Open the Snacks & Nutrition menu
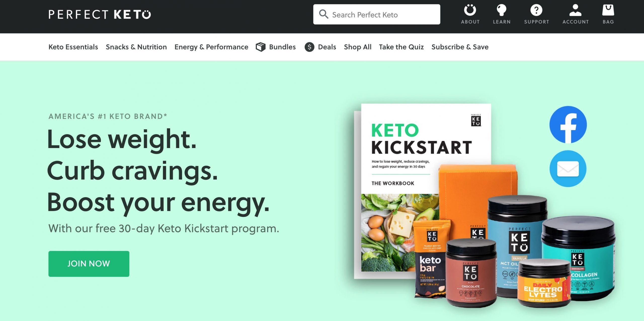Screen dimensions: 644x321 [x=136, y=47]
